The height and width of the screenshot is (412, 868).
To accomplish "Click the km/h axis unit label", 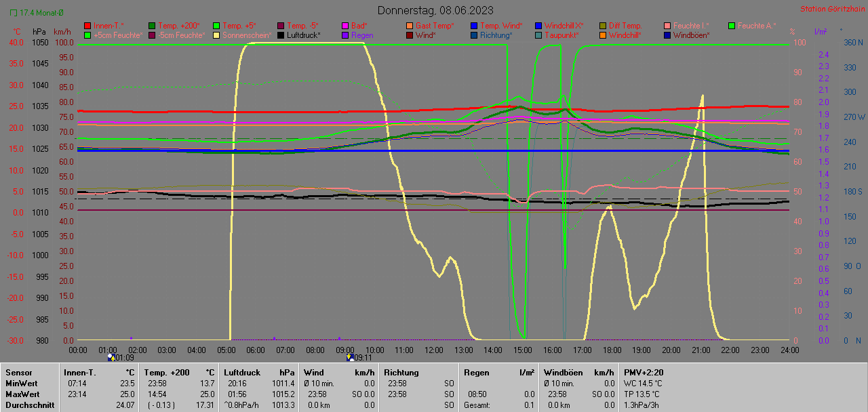I will [x=62, y=32].
